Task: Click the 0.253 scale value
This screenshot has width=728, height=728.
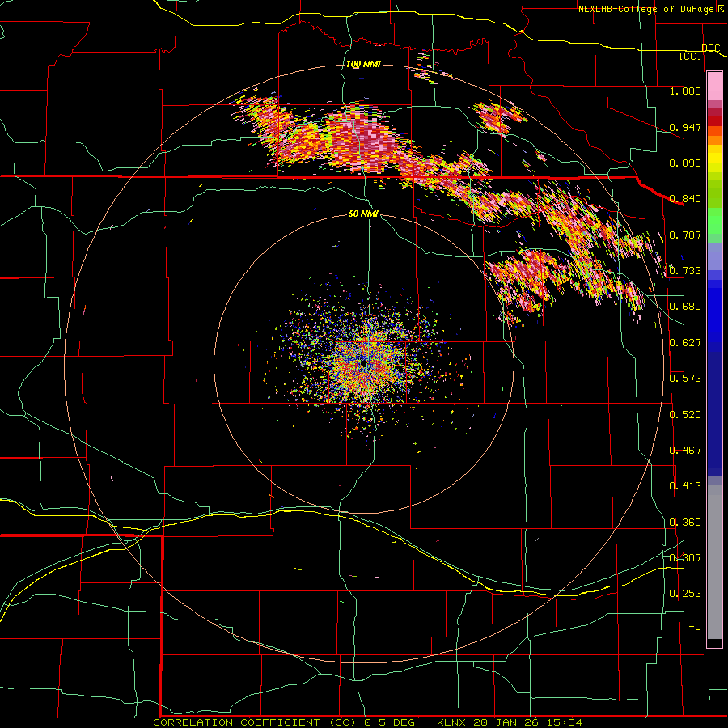Action: [x=685, y=594]
